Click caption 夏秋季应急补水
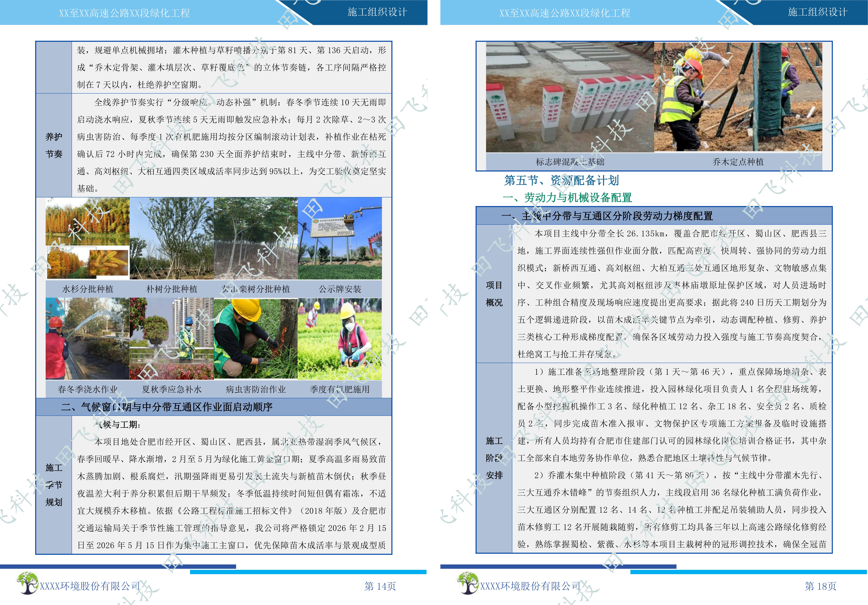This screenshot has height=605, width=868. click(172, 389)
